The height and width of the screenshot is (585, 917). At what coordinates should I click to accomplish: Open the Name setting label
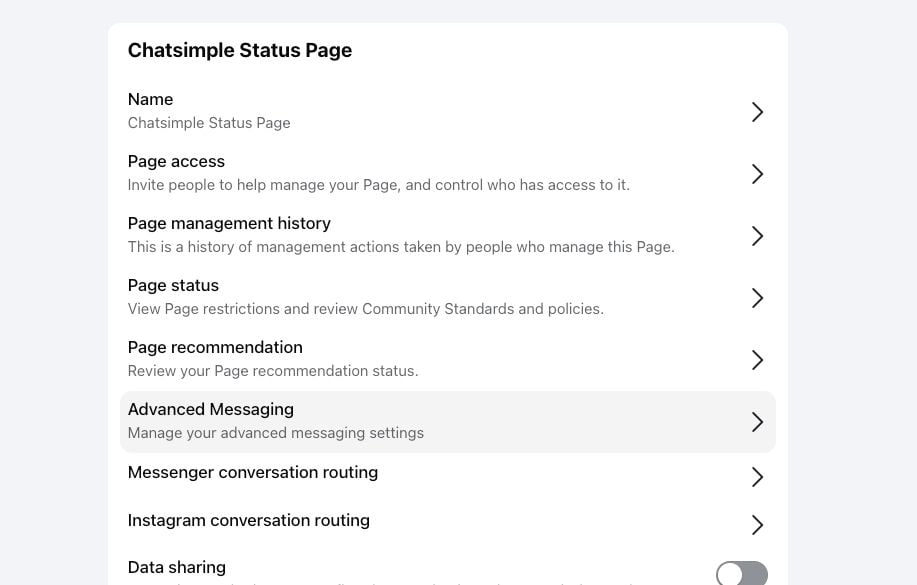pos(150,100)
